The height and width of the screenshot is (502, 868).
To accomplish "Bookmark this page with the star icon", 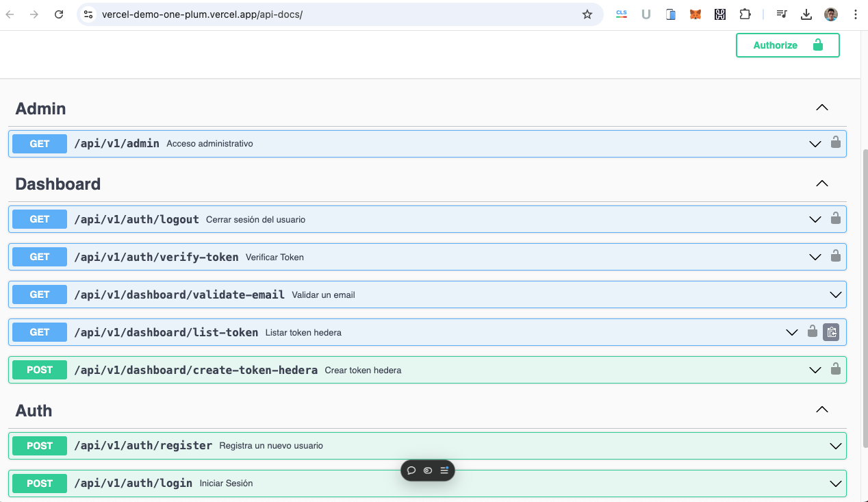I will (587, 14).
